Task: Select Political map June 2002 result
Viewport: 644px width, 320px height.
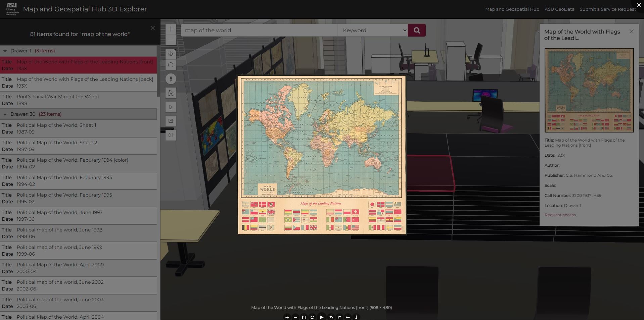Action: tap(78, 285)
